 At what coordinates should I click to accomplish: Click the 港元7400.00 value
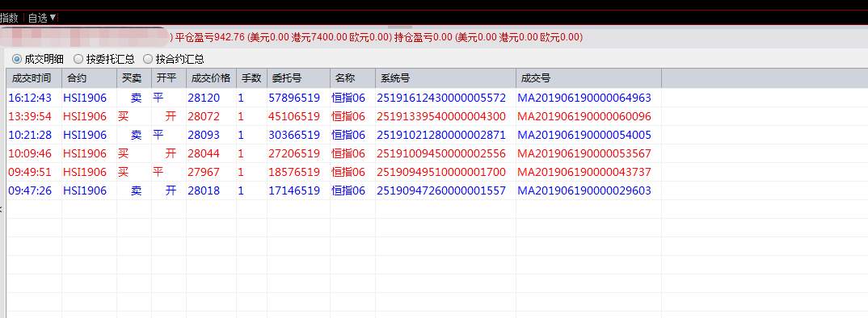coord(319,38)
